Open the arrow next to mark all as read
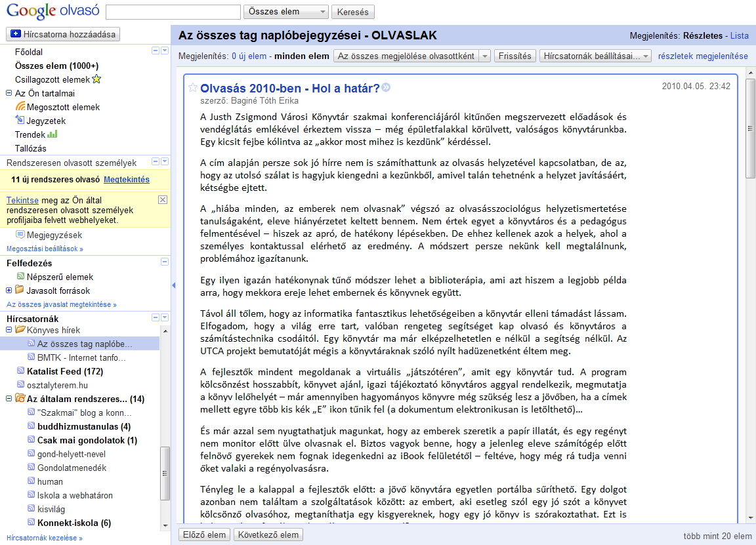This screenshot has width=756, height=545. [485, 56]
